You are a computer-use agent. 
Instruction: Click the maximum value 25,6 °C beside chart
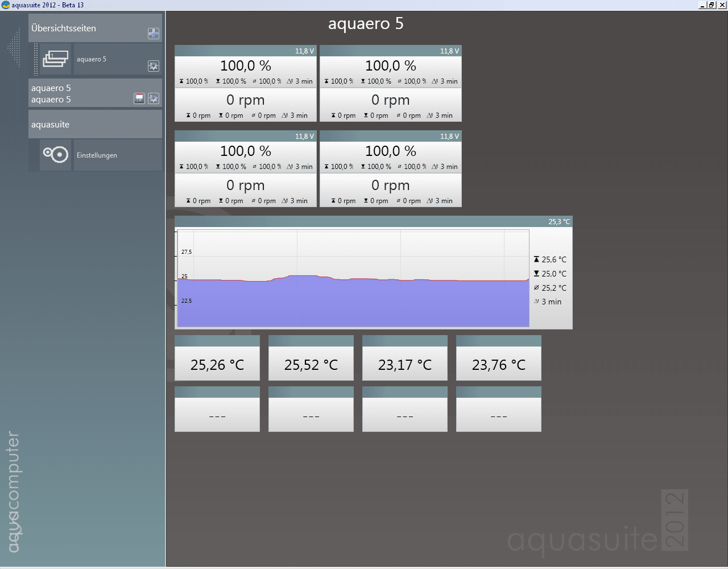click(x=554, y=259)
